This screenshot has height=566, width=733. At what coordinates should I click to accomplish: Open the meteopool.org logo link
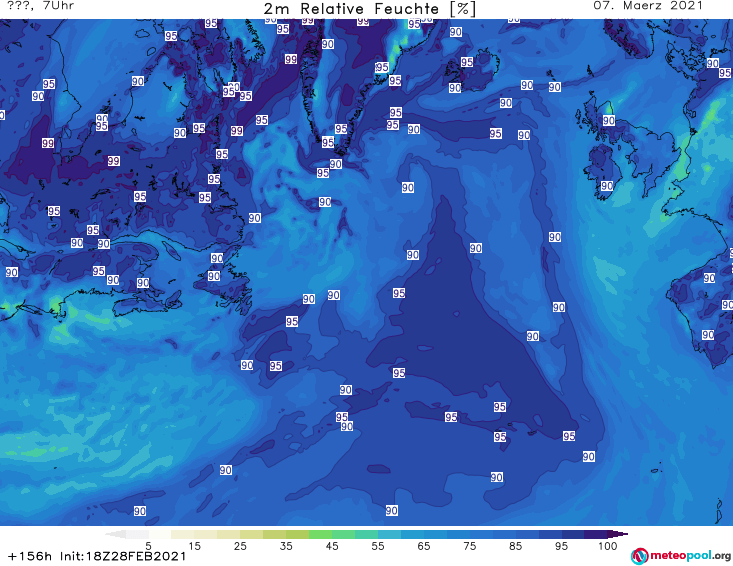[x=681, y=556]
